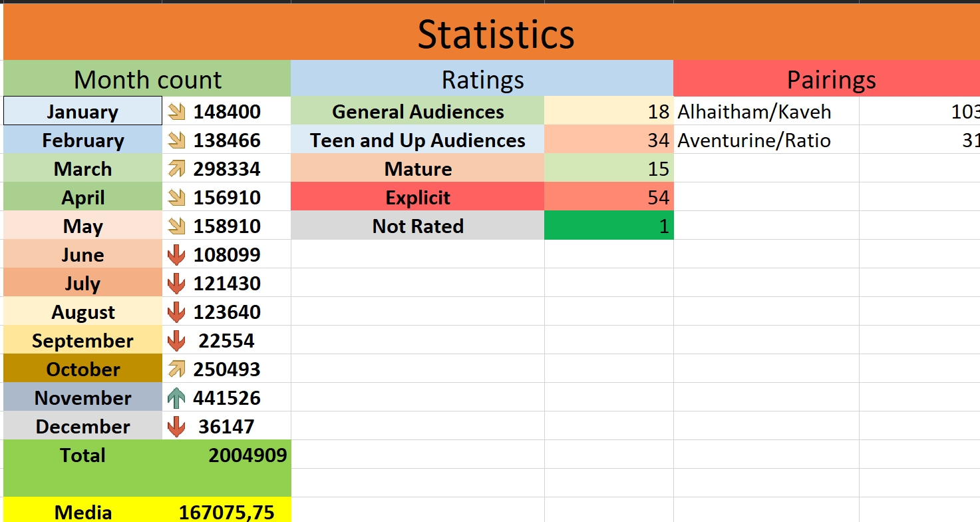The width and height of the screenshot is (980, 522).
Task: Click the red down arrow beside June's 108099
Action: 176,255
